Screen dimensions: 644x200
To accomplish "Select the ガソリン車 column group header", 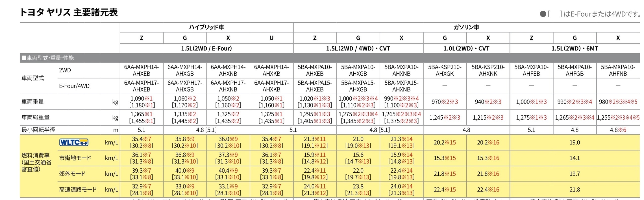I will coord(466,27).
